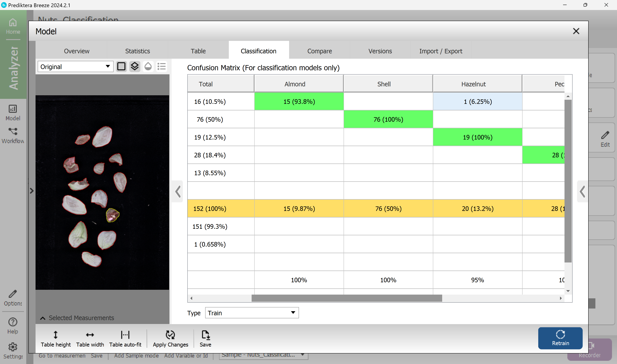Viewport: 617px width, 364px height.
Task: Click the Retrain button
Action: pos(560,338)
